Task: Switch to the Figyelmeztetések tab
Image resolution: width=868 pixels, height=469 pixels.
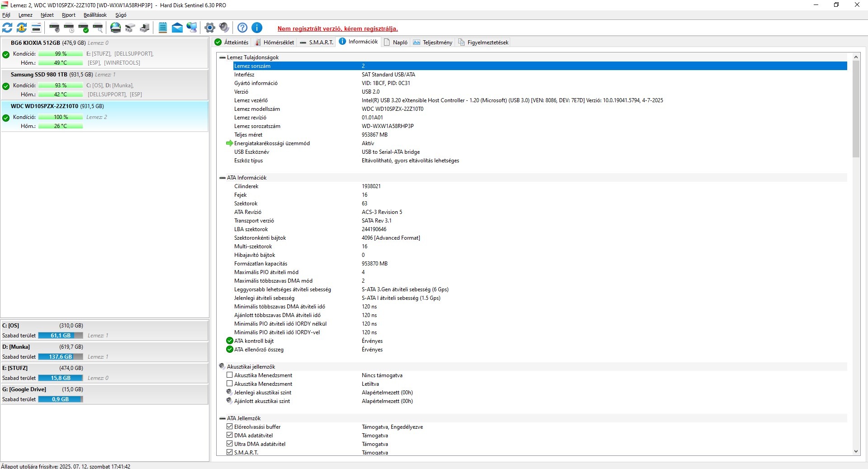Action: tap(483, 43)
